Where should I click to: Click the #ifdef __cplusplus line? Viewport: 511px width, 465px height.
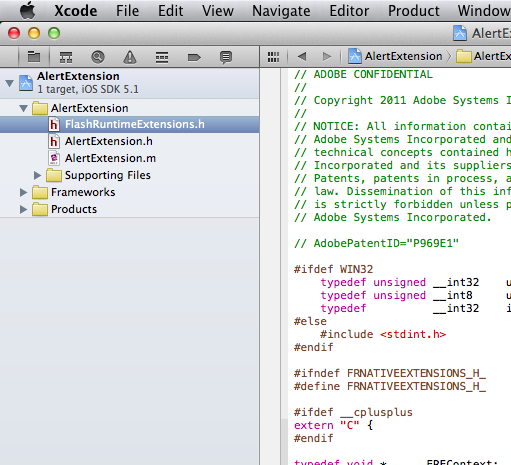pos(353,412)
